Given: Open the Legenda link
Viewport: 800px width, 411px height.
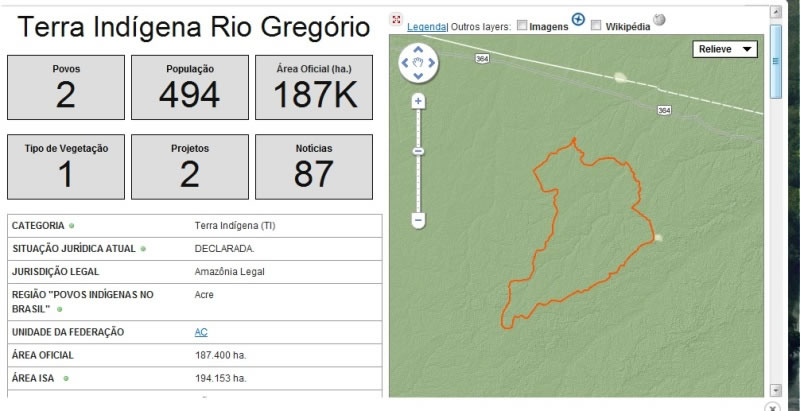Looking at the screenshot, I should pos(426,26).
